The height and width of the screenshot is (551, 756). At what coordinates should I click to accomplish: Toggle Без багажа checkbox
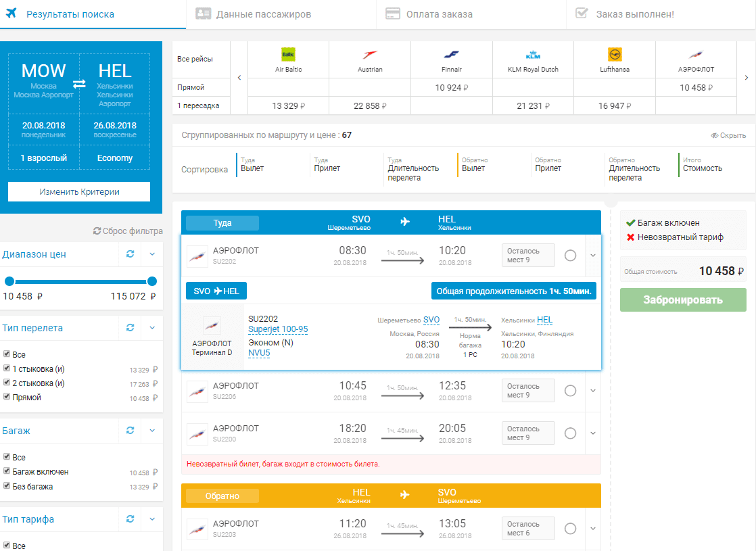7,486
